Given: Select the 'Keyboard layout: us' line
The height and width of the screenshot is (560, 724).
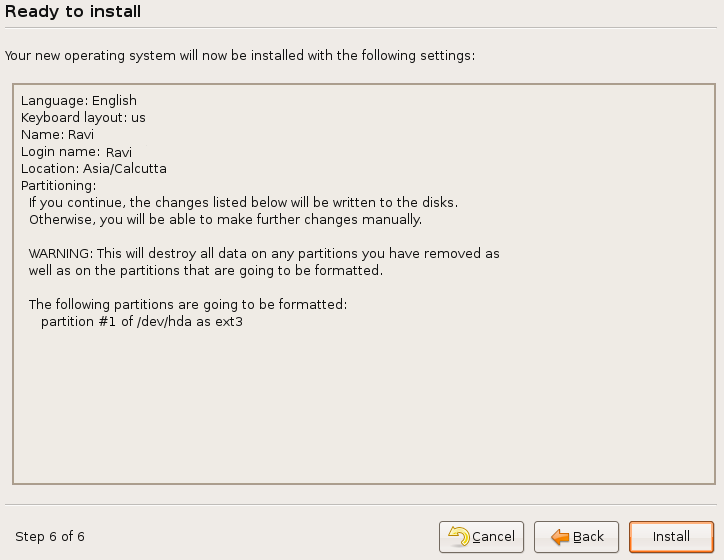Looking at the screenshot, I should (83, 118).
